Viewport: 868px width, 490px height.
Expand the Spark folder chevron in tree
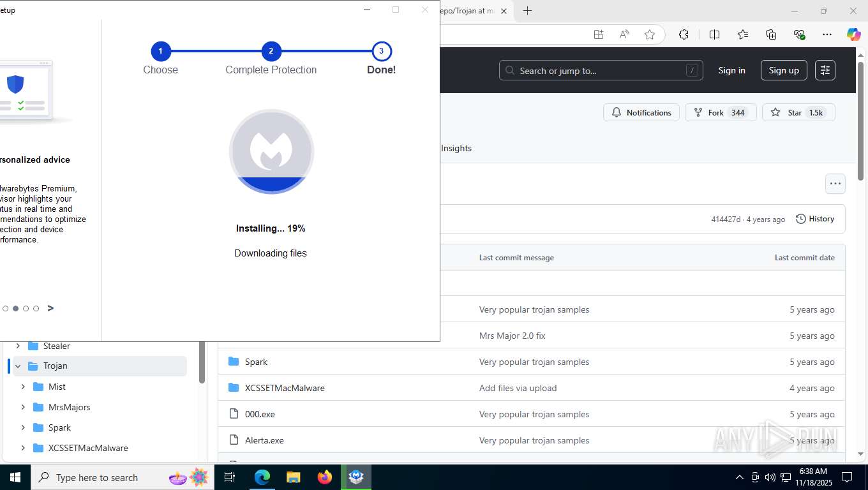tap(23, 427)
